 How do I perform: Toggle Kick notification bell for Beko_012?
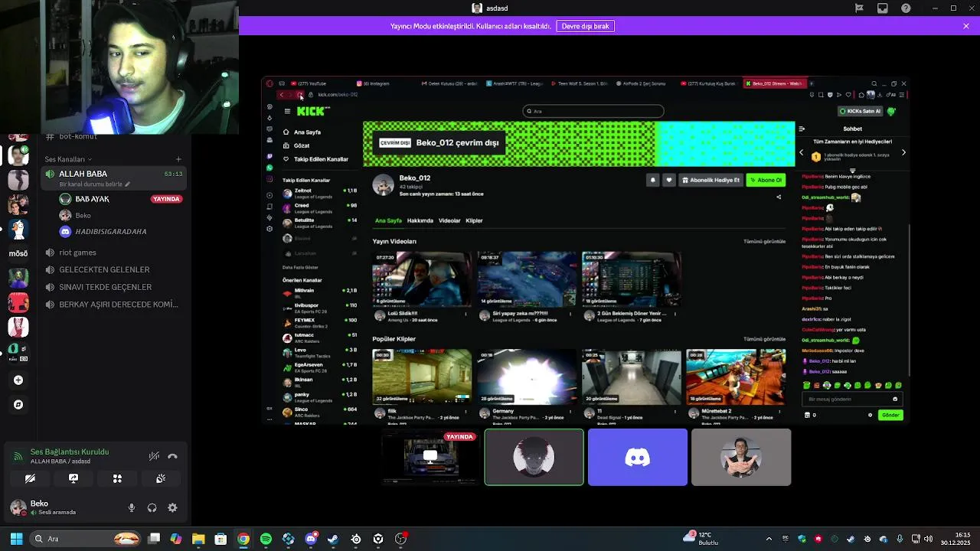click(x=652, y=180)
